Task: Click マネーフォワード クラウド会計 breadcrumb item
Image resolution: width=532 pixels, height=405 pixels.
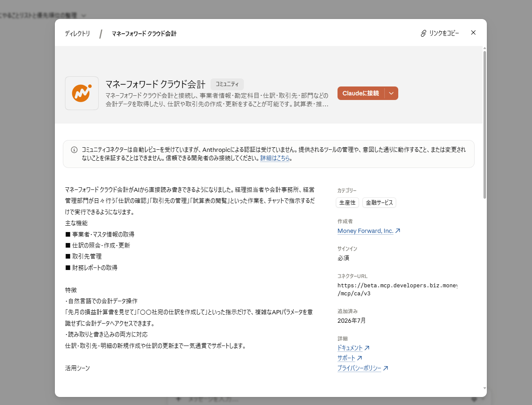Action: 144,33
